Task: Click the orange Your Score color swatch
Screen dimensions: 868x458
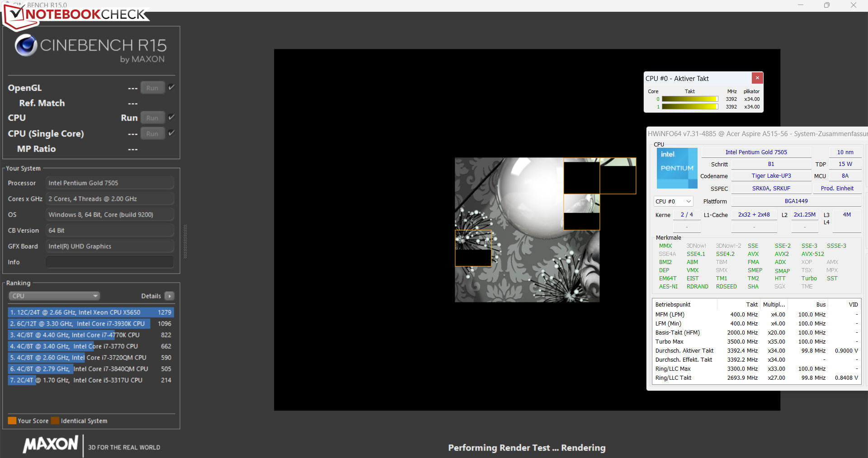Action: point(12,420)
